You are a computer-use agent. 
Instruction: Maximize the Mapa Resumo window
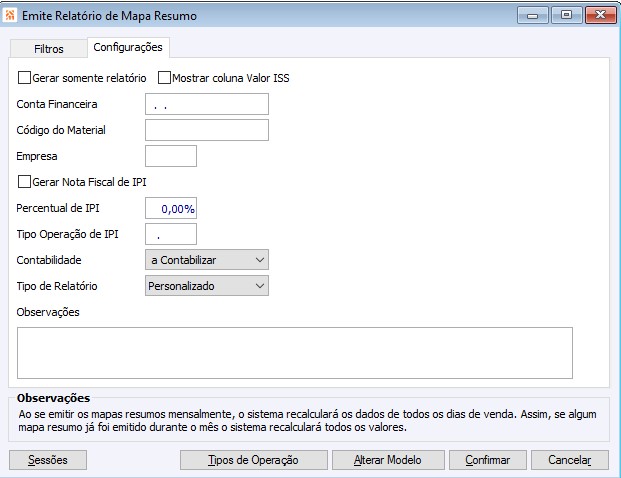click(x=567, y=15)
